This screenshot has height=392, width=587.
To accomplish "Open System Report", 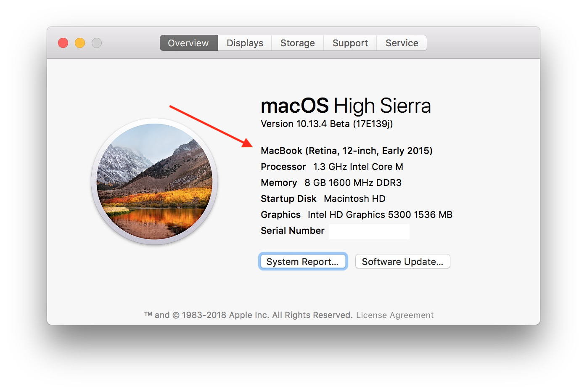I will 303,261.
